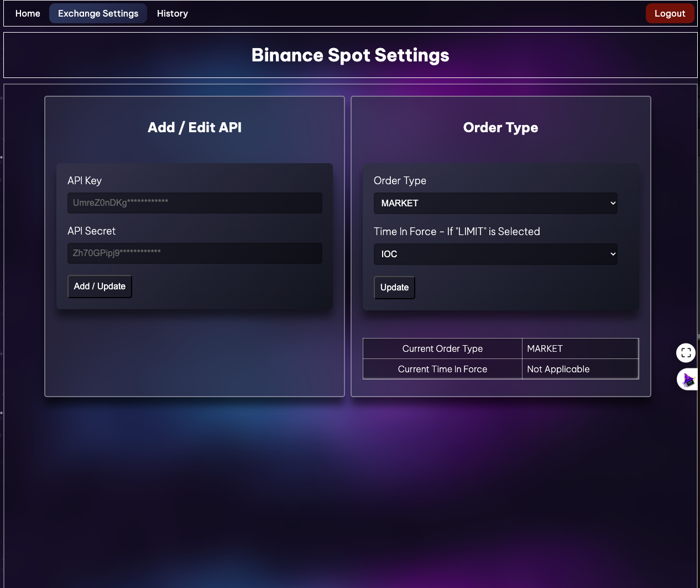
Task: Click the Not Applicable table cell
Action: point(558,369)
